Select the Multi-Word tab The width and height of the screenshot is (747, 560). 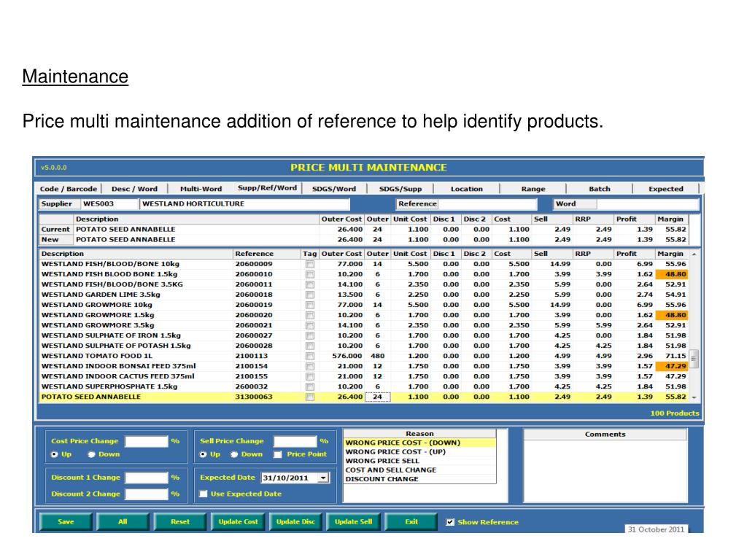pyautogui.click(x=201, y=189)
